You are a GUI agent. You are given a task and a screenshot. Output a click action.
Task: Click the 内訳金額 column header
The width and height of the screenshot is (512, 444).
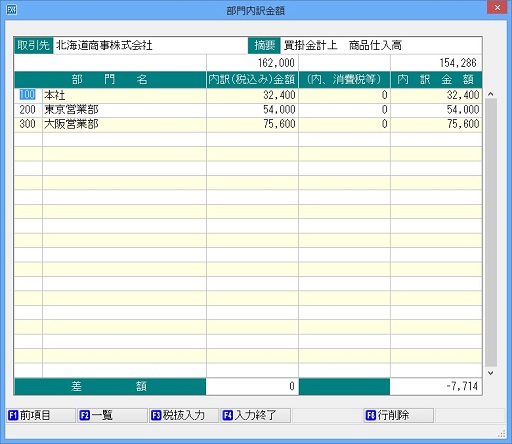coord(436,80)
